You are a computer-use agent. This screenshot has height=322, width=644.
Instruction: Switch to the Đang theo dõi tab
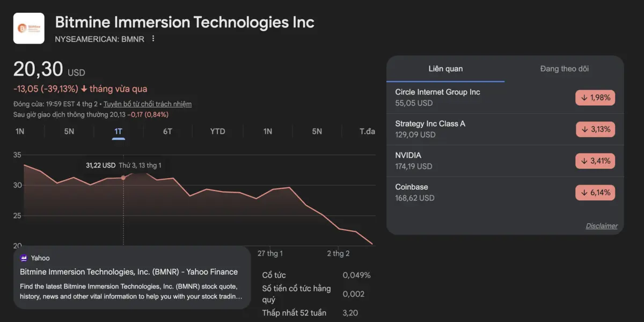point(565,69)
